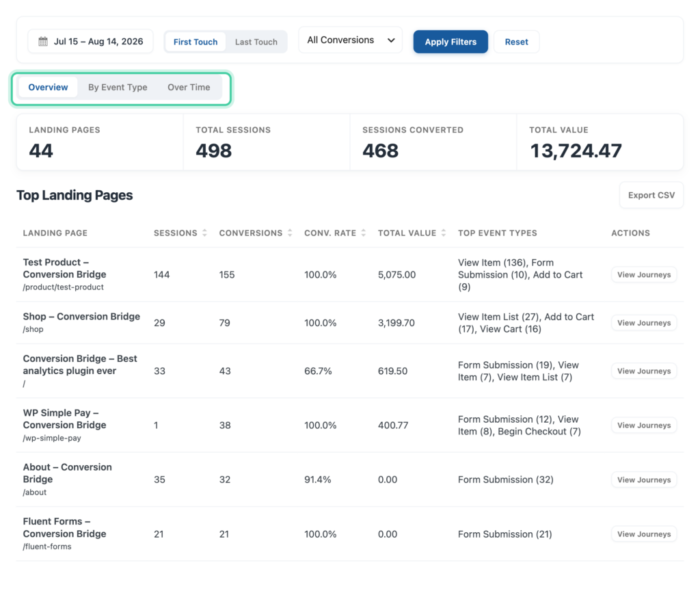View Journeys for Fluent Forms row

(x=644, y=534)
